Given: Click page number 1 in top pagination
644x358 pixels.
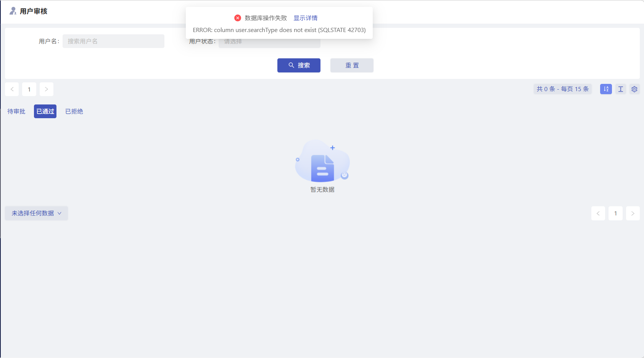Looking at the screenshot, I should (x=29, y=89).
